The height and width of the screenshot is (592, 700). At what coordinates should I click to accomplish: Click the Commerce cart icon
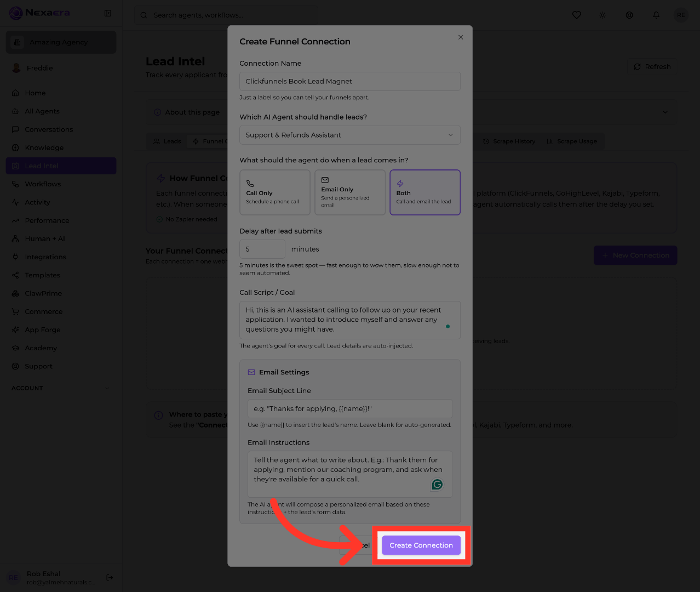(15, 311)
